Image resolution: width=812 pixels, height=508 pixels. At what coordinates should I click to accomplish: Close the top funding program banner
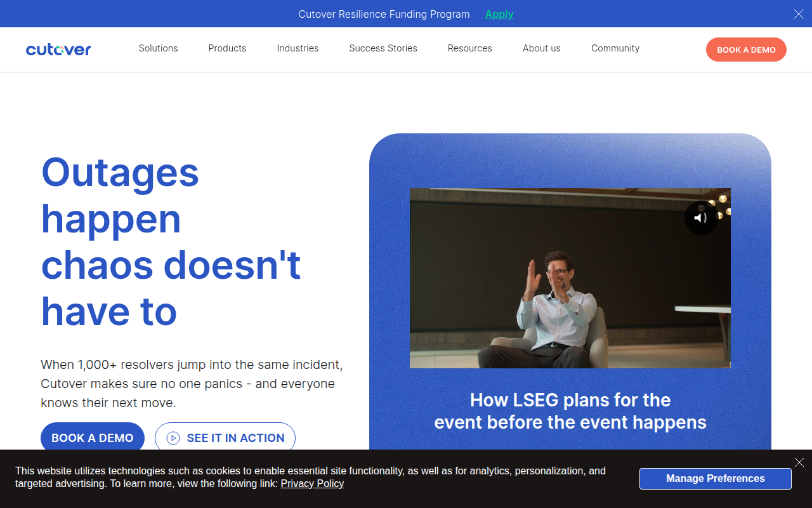(x=799, y=14)
